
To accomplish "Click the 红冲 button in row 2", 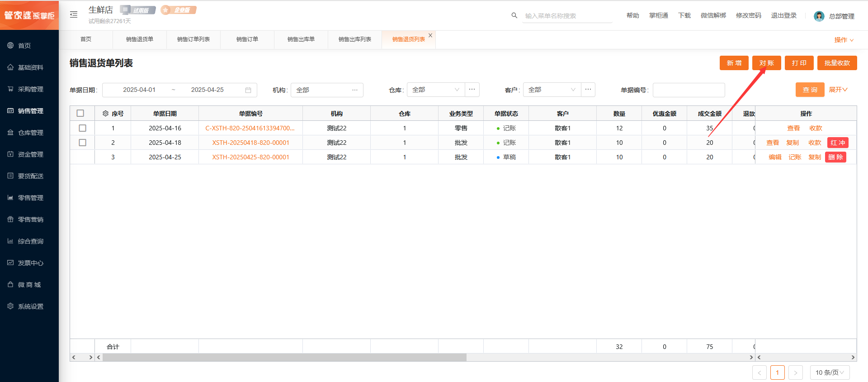I will tap(838, 143).
